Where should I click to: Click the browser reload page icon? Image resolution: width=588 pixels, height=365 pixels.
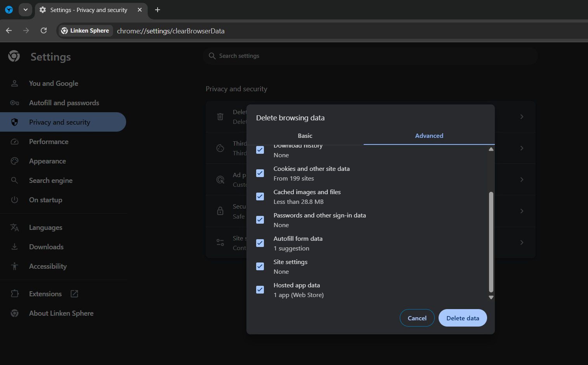pyautogui.click(x=43, y=31)
